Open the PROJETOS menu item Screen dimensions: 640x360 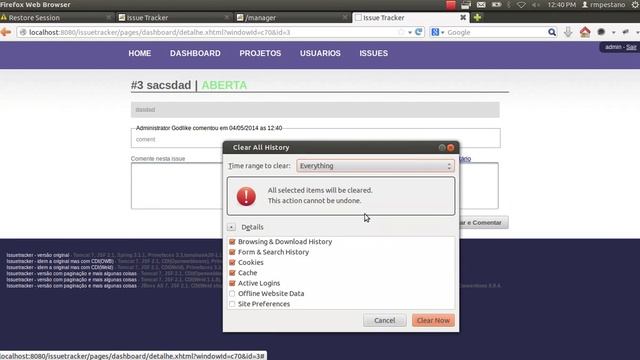click(260, 53)
